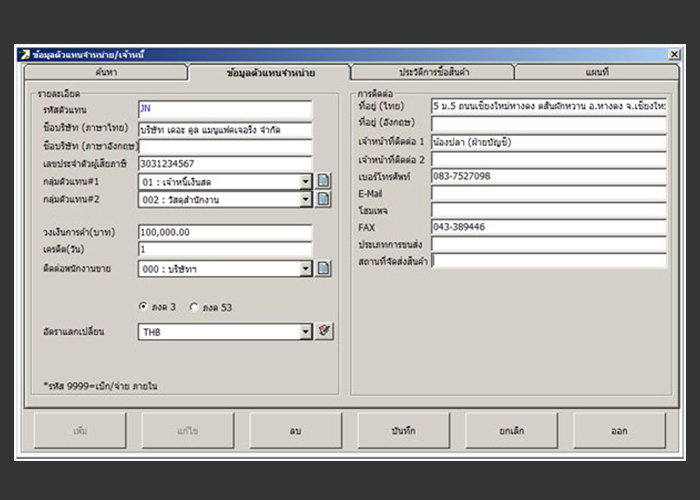Click the เจ้าหน้าที่ติดต่อ 2 field
Screen dimensions: 700x500
(549, 159)
